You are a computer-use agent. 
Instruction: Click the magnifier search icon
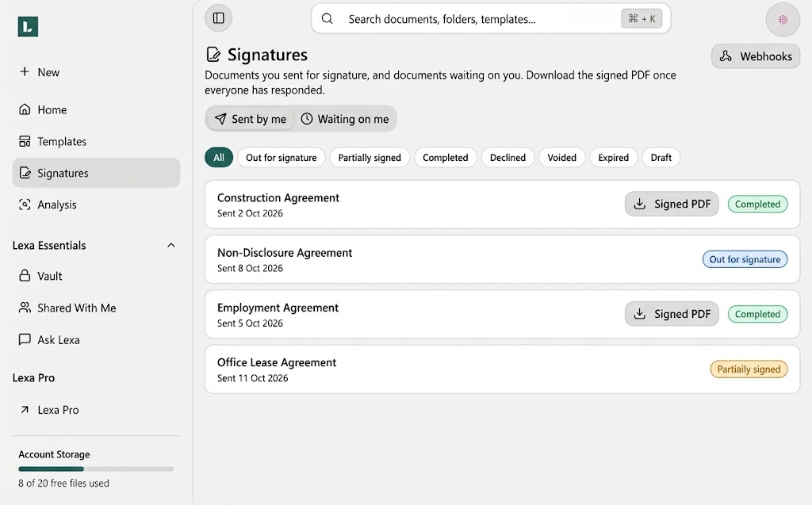coord(327,19)
